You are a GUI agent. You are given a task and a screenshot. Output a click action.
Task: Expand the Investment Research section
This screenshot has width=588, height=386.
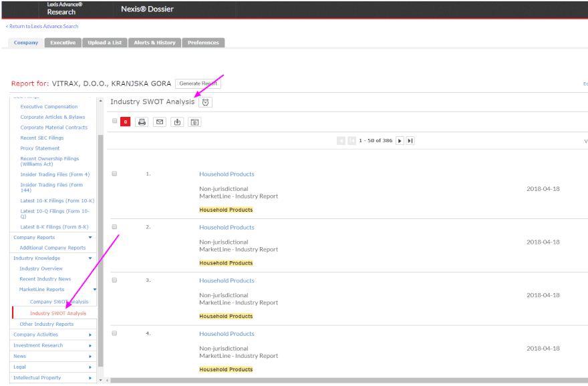[90, 345]
